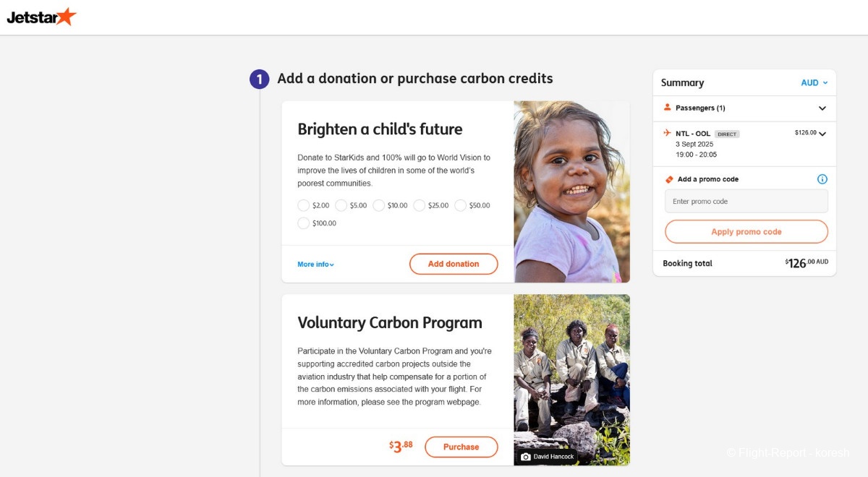This screenshot has height=477, width=868.
Task: Select the $10.00 donation amount
Action: [379, 205]
